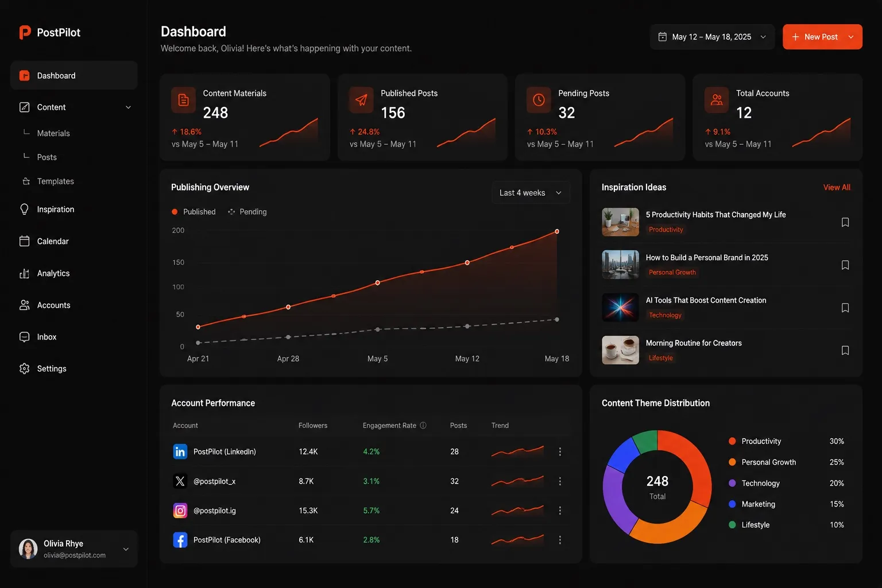Click the PostPilot logo icon
882x588 pixels.
[25, 32]
